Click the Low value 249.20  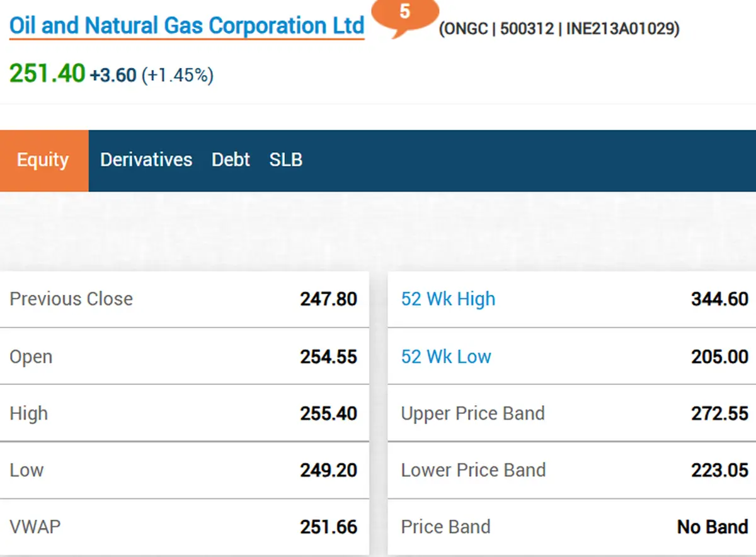(328, 471)
